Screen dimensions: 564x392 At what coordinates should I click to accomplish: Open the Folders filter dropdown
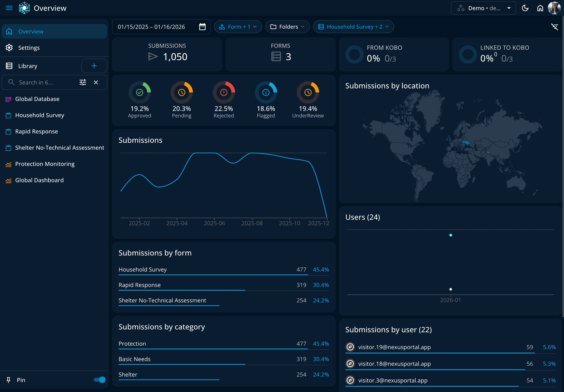coord(287,26)
